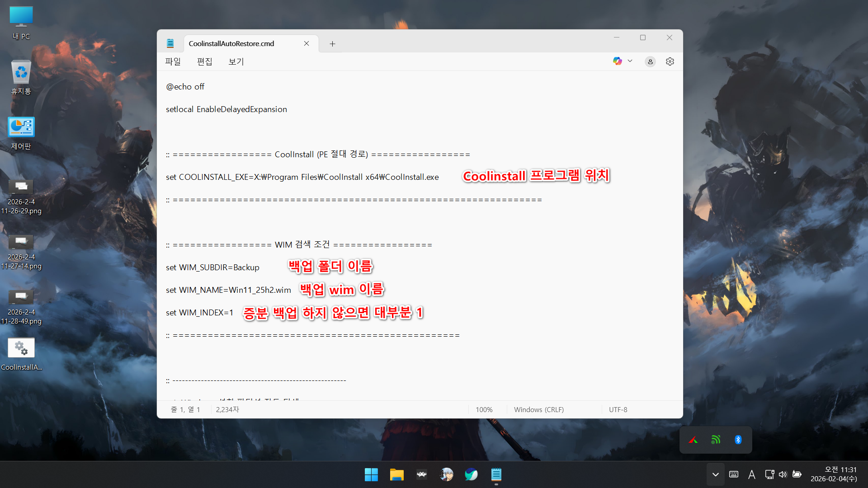
Task: Open the 편집 menu
Action: coord(204,61)
